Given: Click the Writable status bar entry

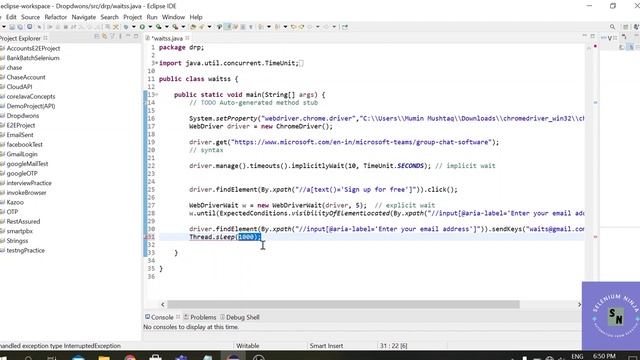Looking at the screenshot, I should tap(248, 346).
